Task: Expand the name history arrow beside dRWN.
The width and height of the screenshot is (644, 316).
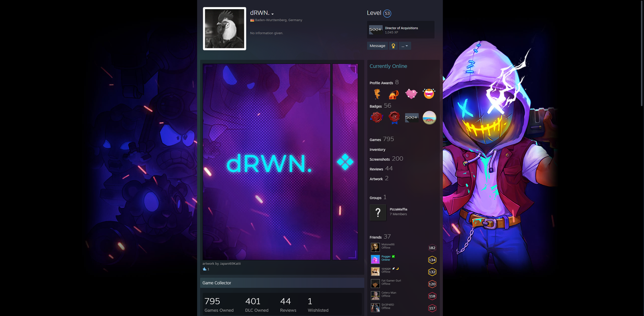Action: point(273,14)
